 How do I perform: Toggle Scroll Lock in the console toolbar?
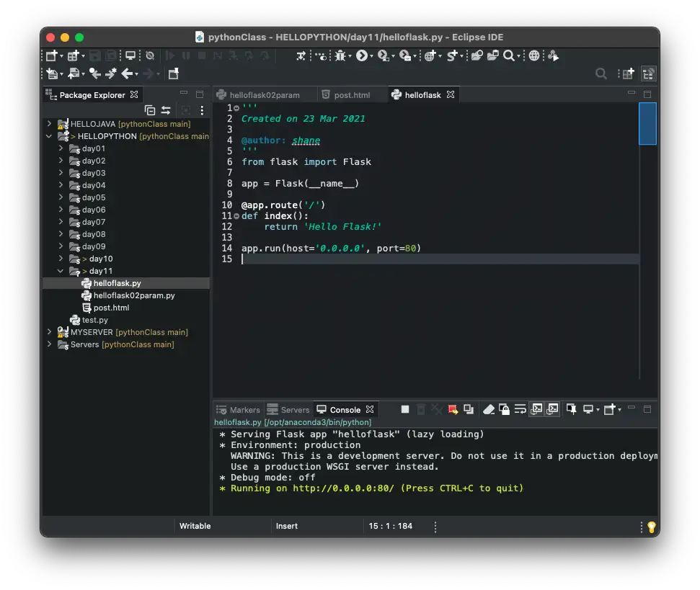pyautogui.click(x=504, y=409)
